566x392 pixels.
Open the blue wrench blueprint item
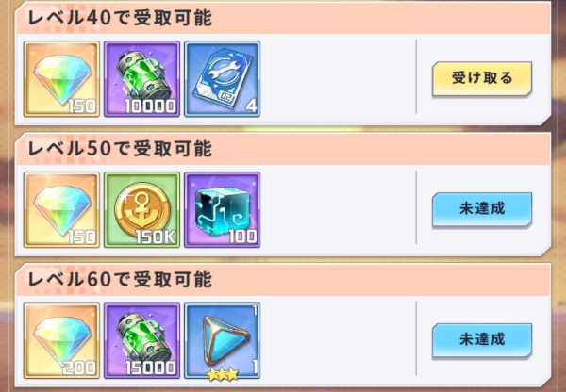[x=223, y=79]
